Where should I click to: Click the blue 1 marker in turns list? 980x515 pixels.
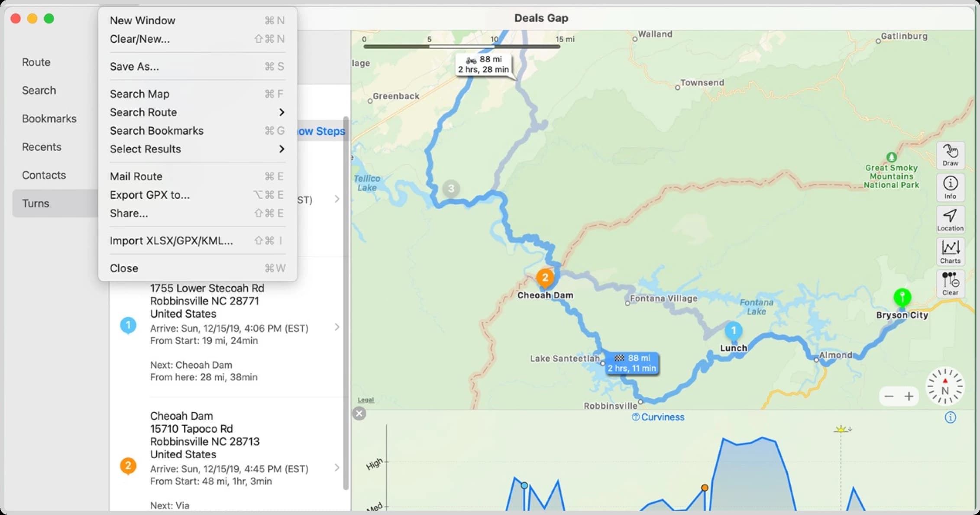click(128, 325)
